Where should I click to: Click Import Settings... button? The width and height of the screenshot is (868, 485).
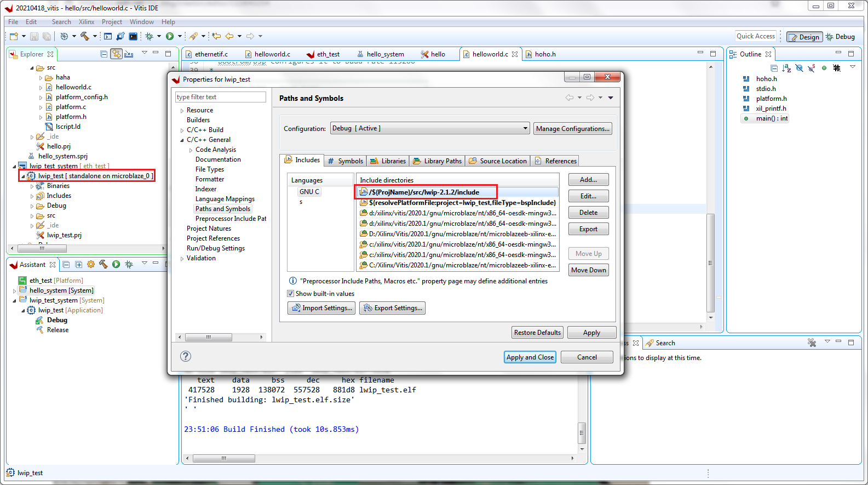321,308
